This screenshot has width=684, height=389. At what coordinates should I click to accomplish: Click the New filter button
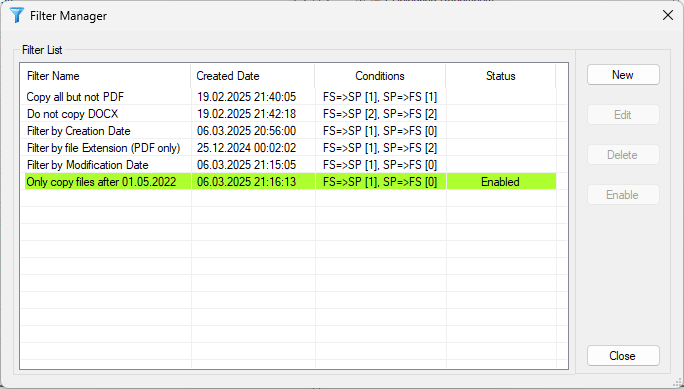tap(623, 75)
